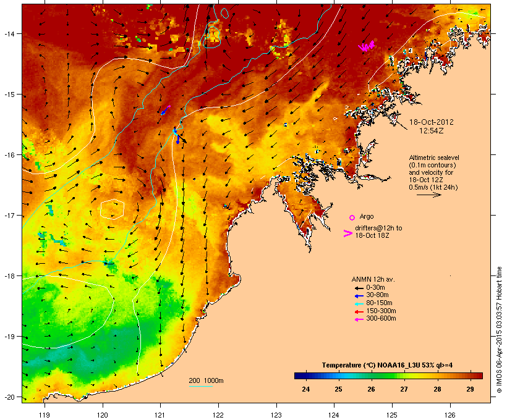
Task: Click the 'drifters@12h to' label
Action: (378, 228)
